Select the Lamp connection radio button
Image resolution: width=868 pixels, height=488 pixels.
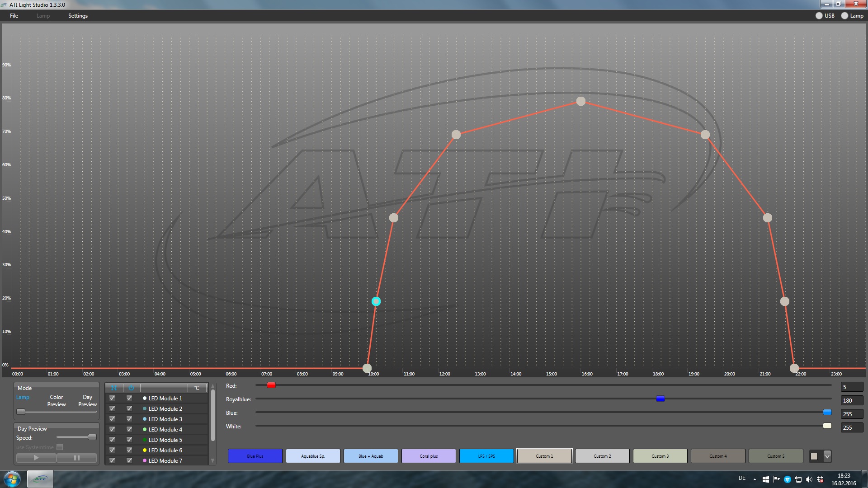click(844, 16)
